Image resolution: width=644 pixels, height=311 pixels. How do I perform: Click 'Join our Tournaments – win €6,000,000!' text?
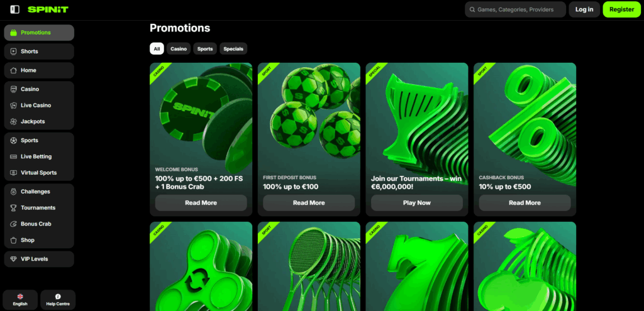416,183
